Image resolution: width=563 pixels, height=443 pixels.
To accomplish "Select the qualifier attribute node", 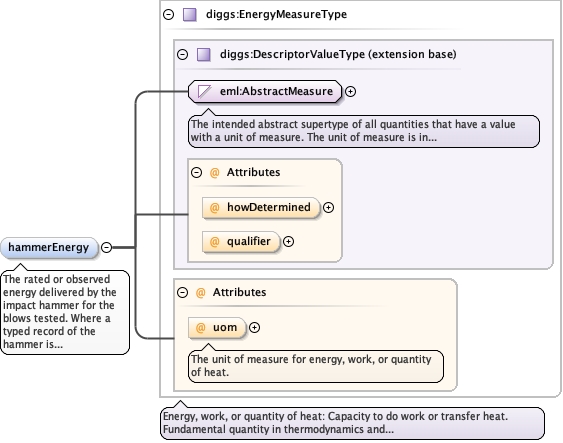I will tap(241, 242).
